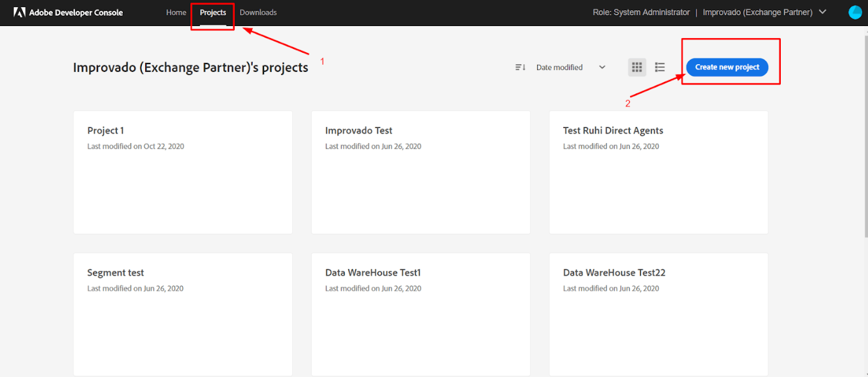Open the Downloads section
This screenshot has width=868, height=377.
[258, 12]
